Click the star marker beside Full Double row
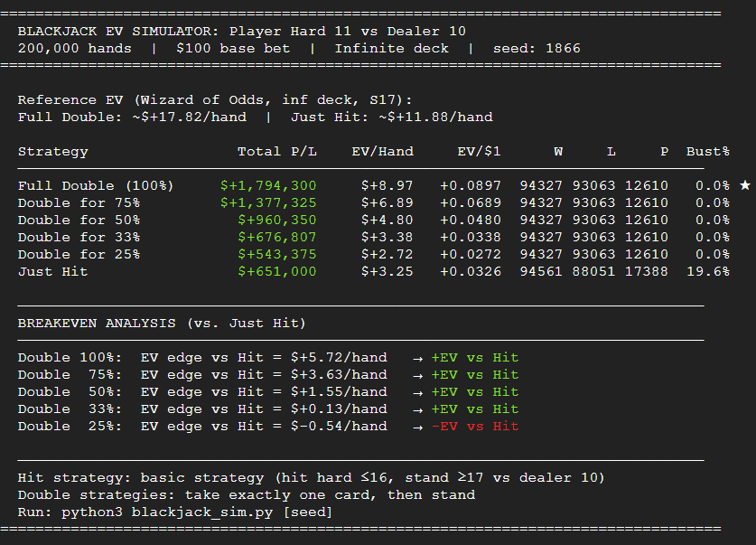 click(745, 185)
